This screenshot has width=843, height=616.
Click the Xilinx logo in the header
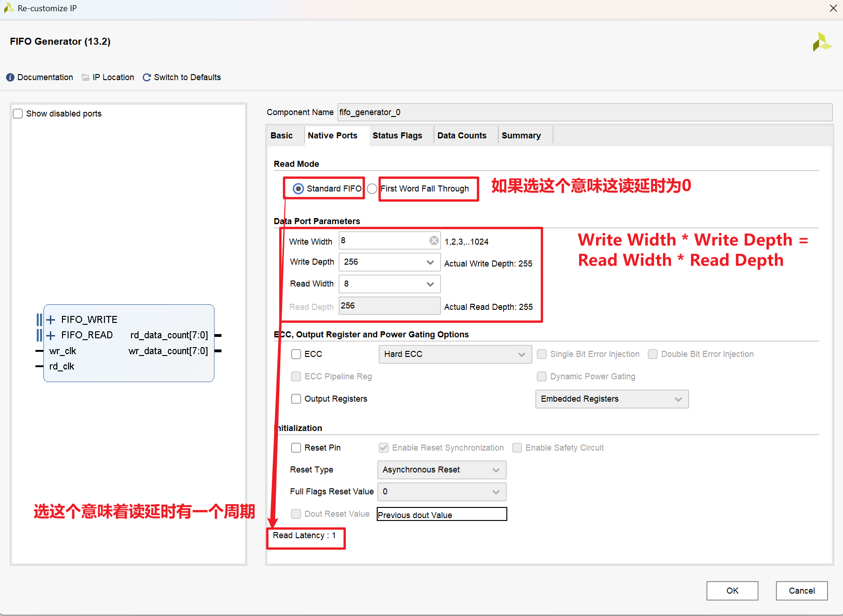(x=822, y=42)
